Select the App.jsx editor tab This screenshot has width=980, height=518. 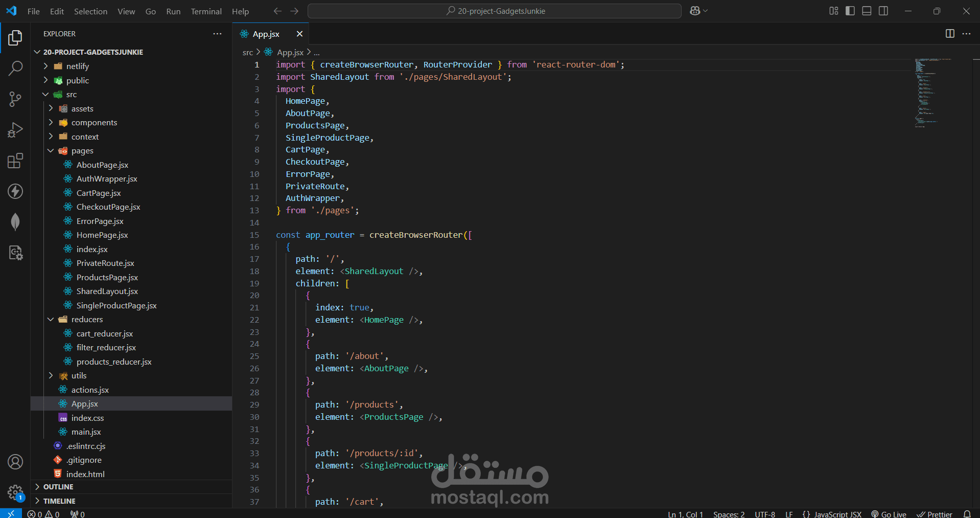(266, 34)
